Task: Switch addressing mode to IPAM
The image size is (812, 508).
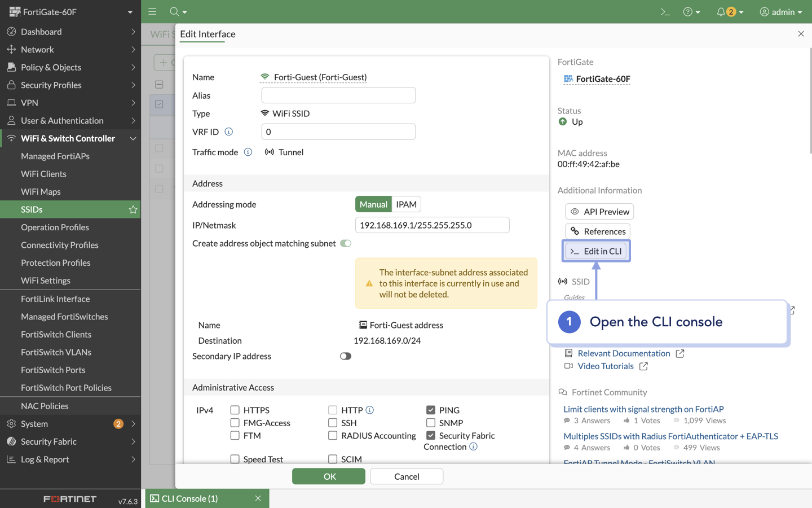Action: [406, 204]
